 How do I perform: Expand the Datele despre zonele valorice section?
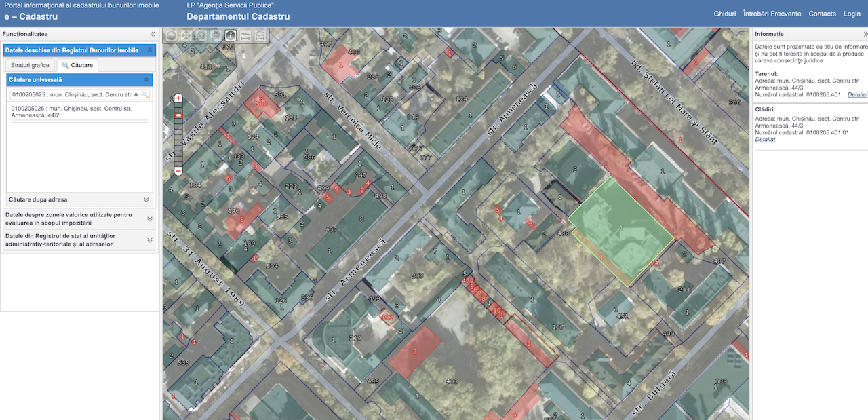[x=149, y=218]
